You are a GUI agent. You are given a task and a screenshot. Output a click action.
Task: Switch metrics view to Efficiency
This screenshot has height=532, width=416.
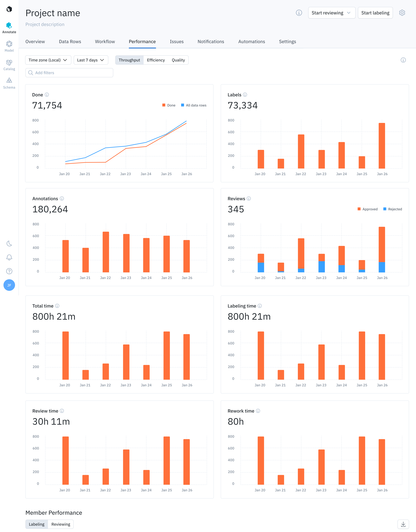[156, 60]
